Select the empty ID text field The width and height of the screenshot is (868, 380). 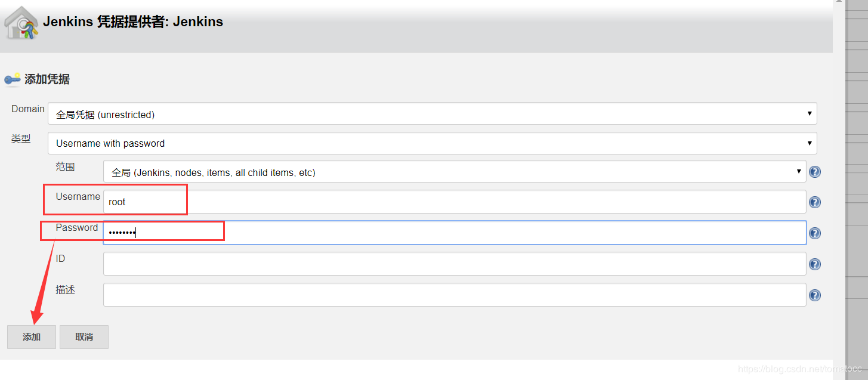coord(454,264)
